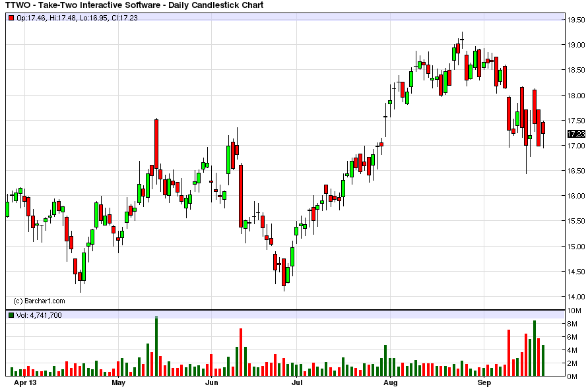Click the 2M volume axis label
Screen dimensions: 588x391
pos(572,363)
